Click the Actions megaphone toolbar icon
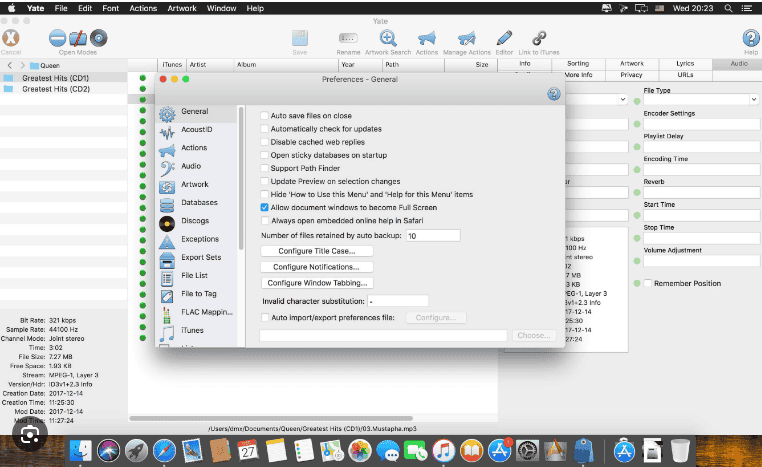This screenshot has height=467, width=762. tap(427, 38)
